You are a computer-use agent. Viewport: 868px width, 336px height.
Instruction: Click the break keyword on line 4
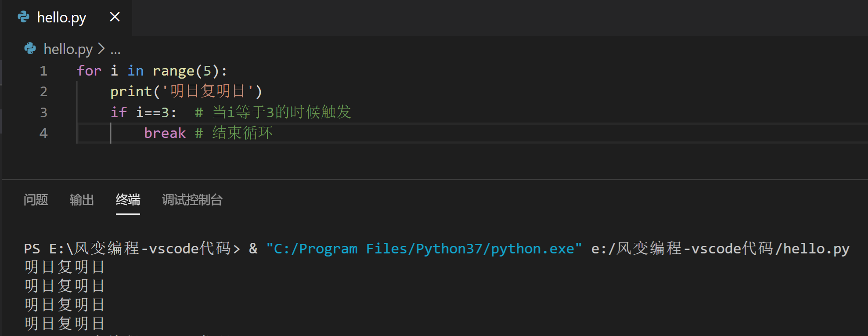tap(165, 133)
